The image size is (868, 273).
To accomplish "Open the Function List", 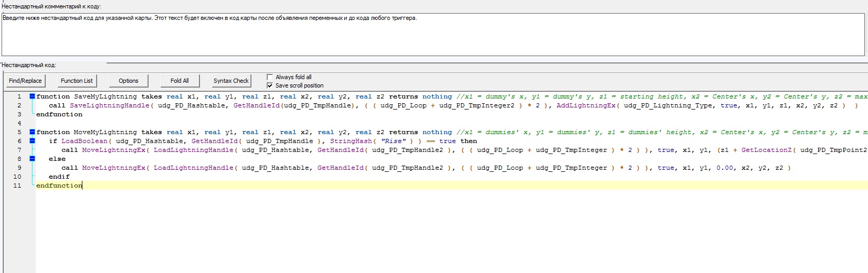I will pos(77,81).
